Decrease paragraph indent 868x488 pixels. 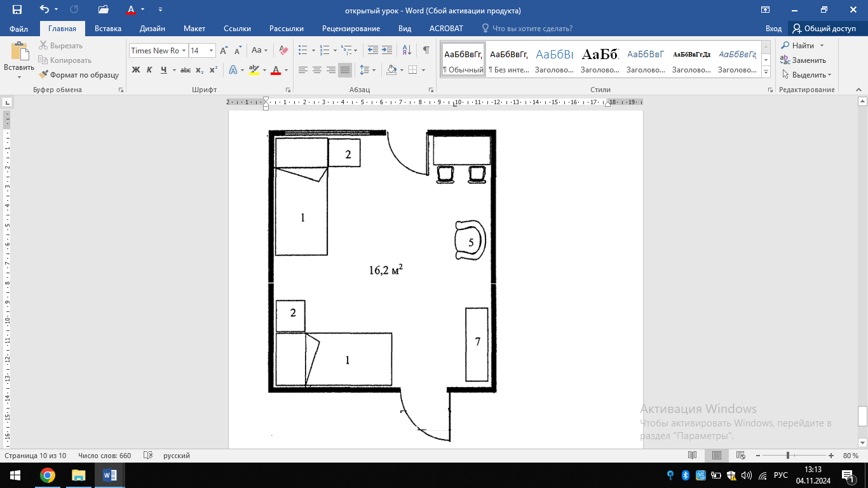point(373,50)
